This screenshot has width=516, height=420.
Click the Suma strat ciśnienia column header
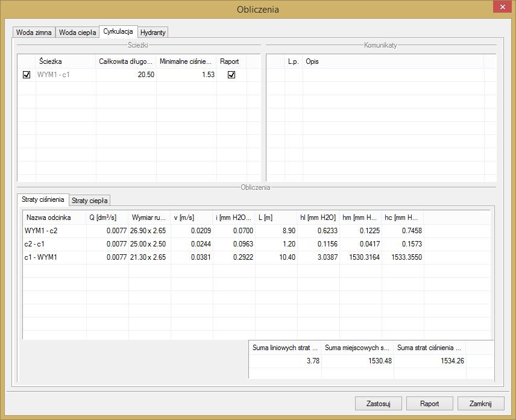(430, 348)
